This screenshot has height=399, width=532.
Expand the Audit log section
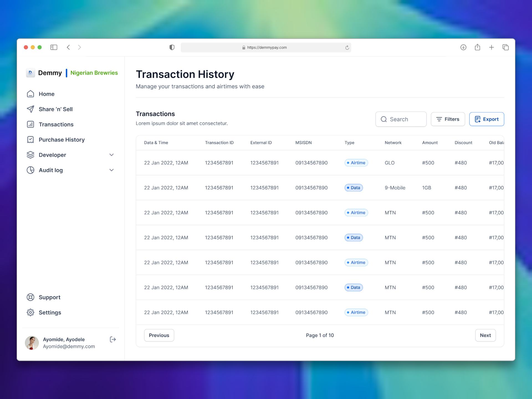[x=111, y=170]
